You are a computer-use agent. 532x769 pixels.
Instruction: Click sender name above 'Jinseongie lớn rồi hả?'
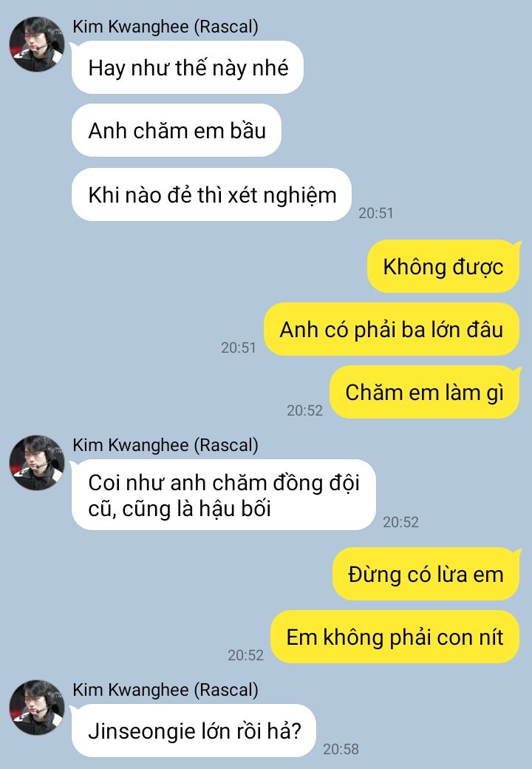tap(166, 690)
